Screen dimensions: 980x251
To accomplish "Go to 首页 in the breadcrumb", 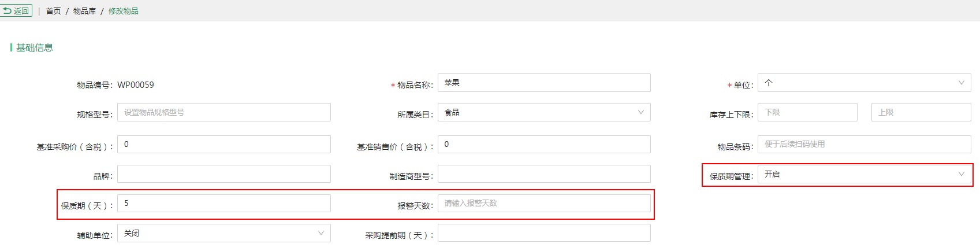I will click(53, 11).
